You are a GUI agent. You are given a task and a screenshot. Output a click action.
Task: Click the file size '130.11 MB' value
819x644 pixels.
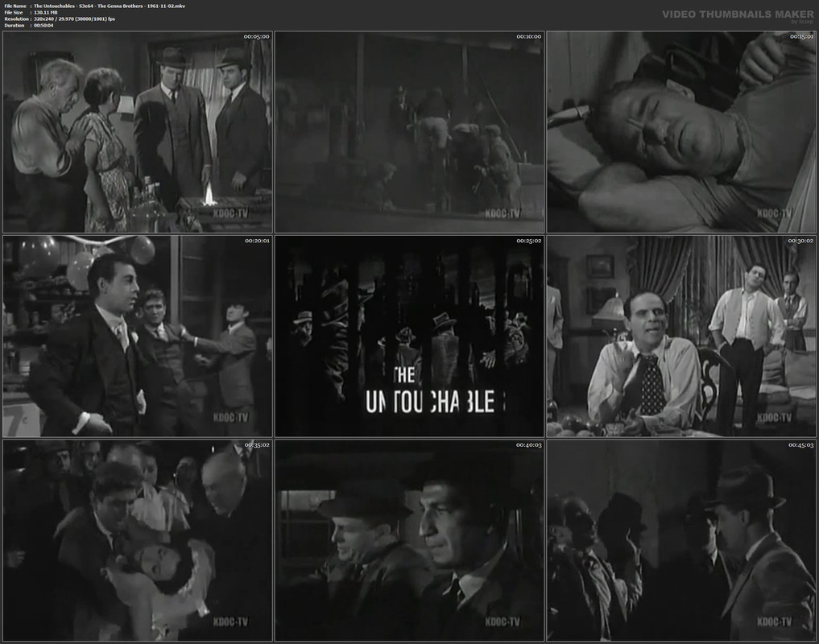pyautogui.click(x=45, y=13)
